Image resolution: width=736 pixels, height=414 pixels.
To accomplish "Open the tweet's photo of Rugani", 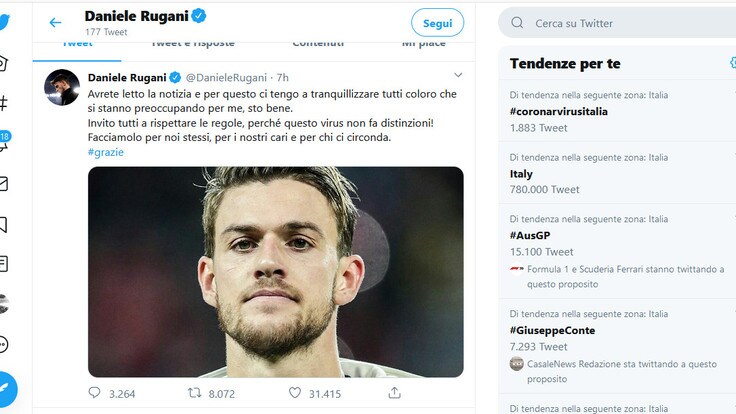I will [x=275, y=272].
